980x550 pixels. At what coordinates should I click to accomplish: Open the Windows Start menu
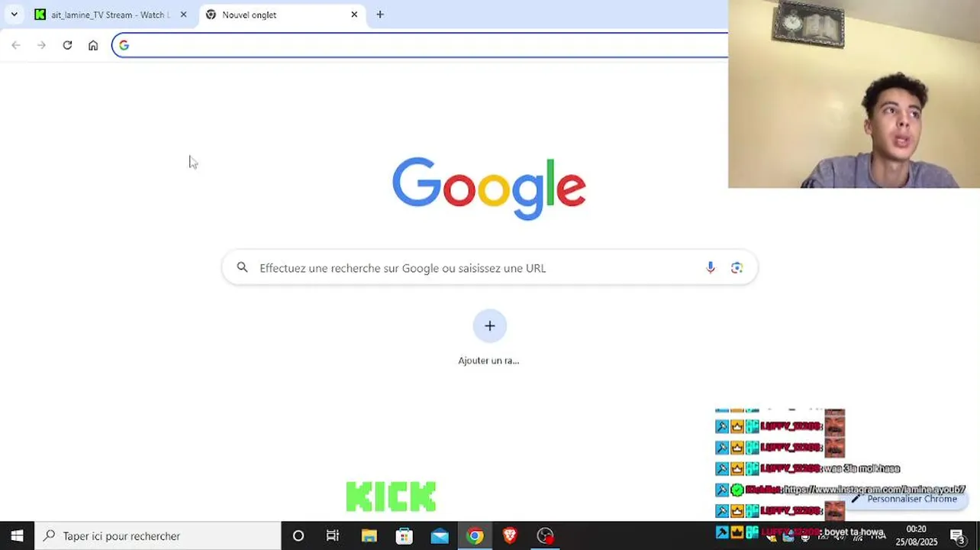pyautogui.click(x=17, y=535)
